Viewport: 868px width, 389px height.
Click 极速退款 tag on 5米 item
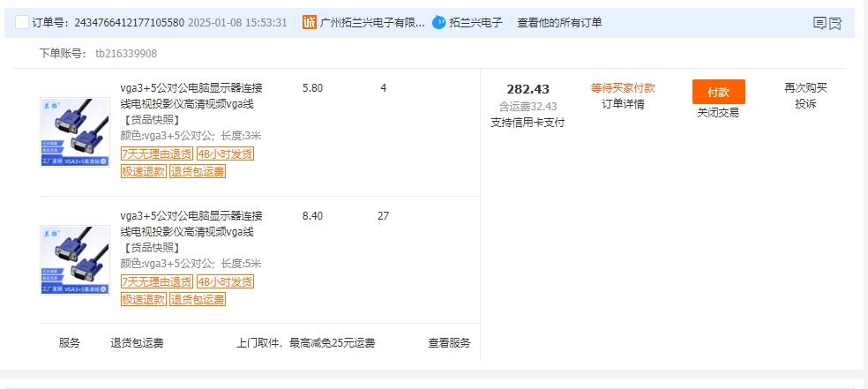[144, 299]
